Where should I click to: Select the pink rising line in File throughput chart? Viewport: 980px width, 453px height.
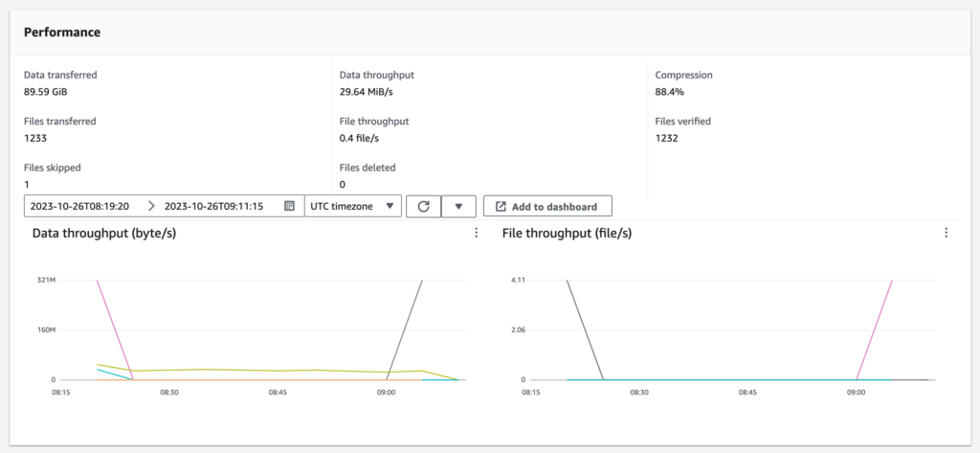tap(875, 328)
